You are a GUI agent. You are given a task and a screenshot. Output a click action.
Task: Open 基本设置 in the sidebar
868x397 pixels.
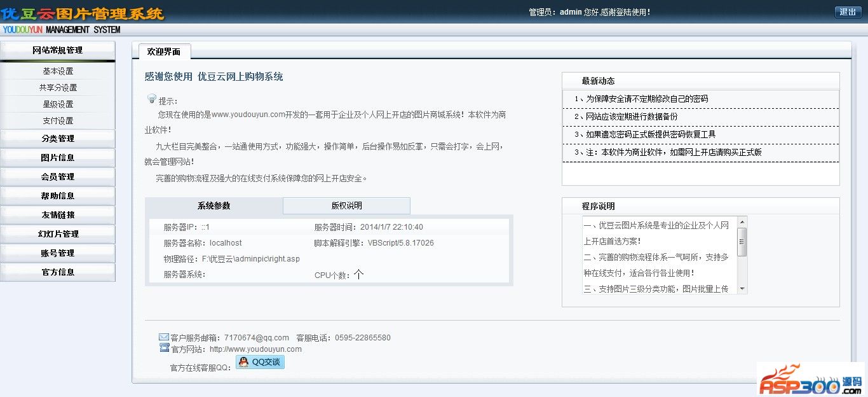pos(58,71)
